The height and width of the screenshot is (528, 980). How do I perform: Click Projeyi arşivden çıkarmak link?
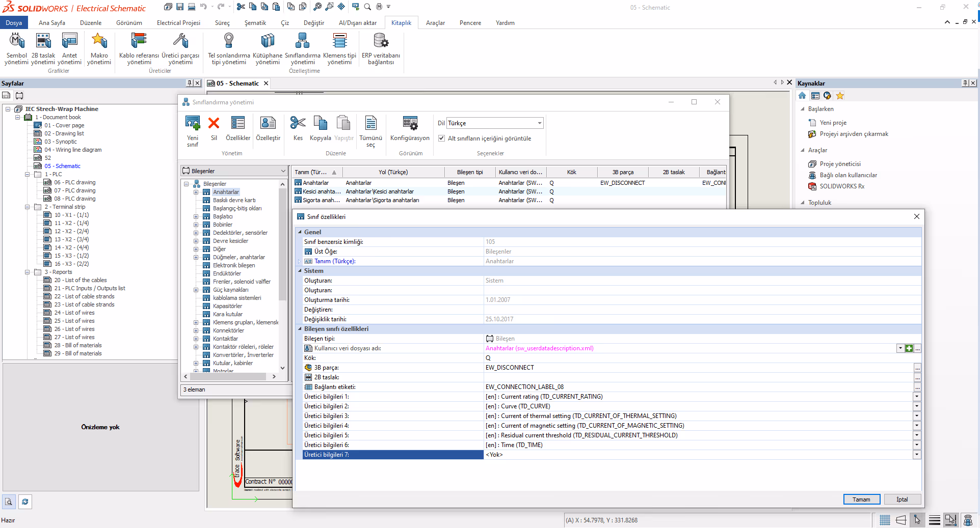pyautogui.click(x=854, y=134)
